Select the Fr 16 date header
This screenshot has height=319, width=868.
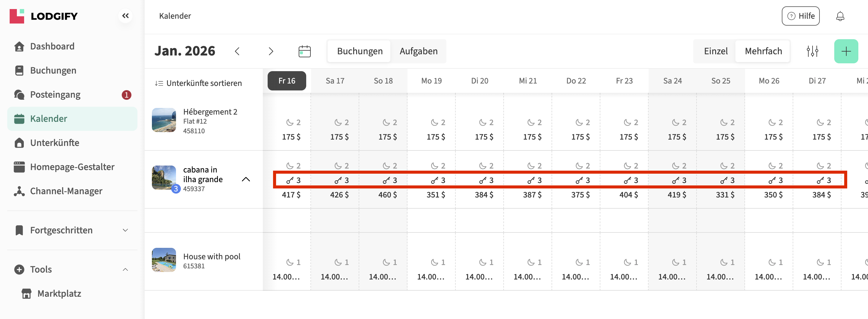[286, 81]
